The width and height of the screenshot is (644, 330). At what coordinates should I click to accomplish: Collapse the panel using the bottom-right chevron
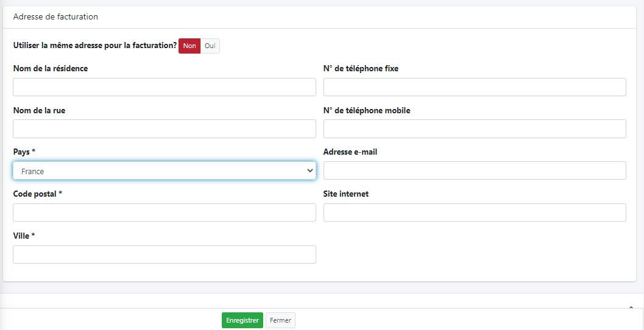[631, 307]
